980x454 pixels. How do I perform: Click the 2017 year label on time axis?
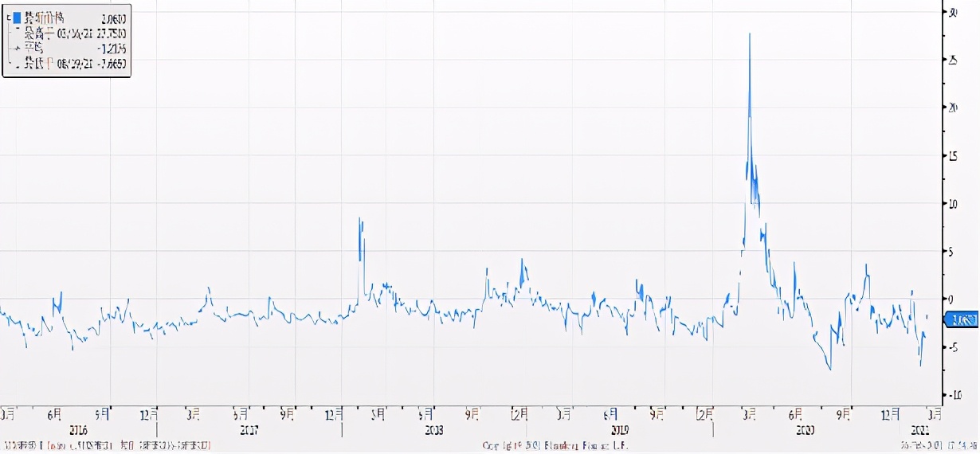click(x=249, y=429)
